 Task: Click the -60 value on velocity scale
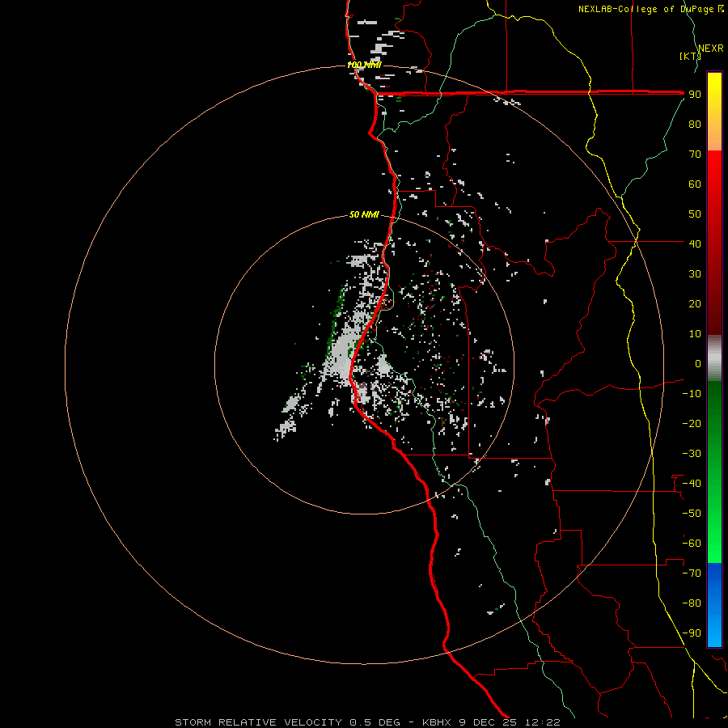click(x=692, y=544)
